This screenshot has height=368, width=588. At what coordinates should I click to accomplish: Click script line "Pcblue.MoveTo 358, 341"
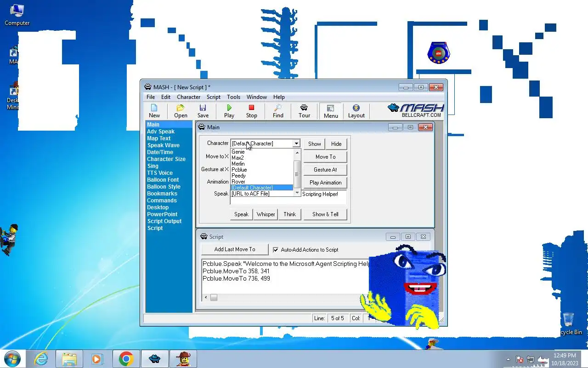point(236,271)
